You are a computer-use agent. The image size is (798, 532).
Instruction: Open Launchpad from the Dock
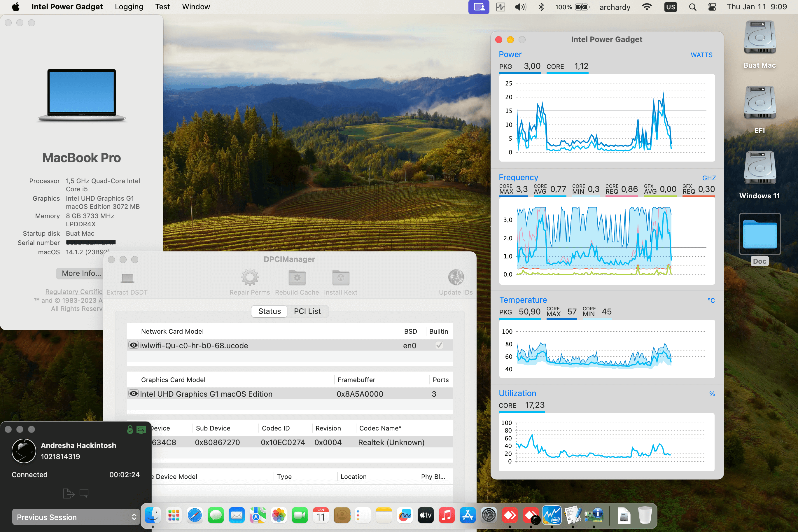[174, 515]
